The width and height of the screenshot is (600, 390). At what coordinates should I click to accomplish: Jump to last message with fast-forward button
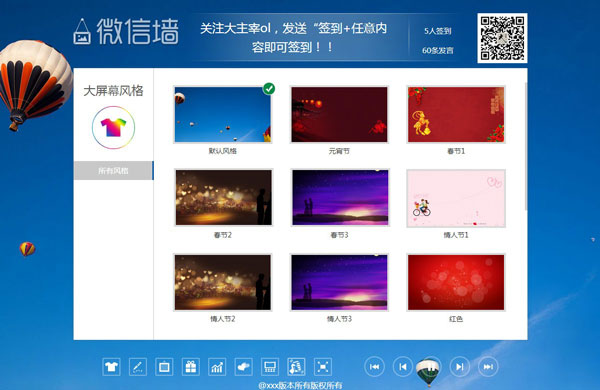click(488, 367)
